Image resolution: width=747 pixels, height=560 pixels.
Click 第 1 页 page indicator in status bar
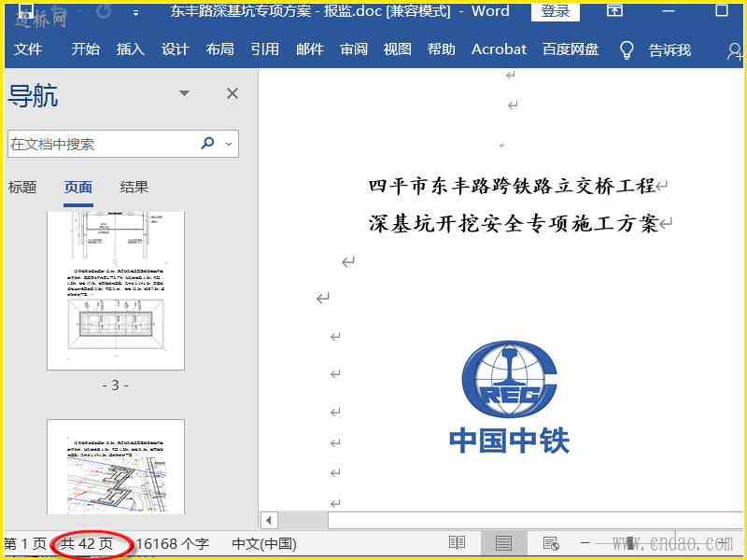pyautogui.click(x=25, y=544)
